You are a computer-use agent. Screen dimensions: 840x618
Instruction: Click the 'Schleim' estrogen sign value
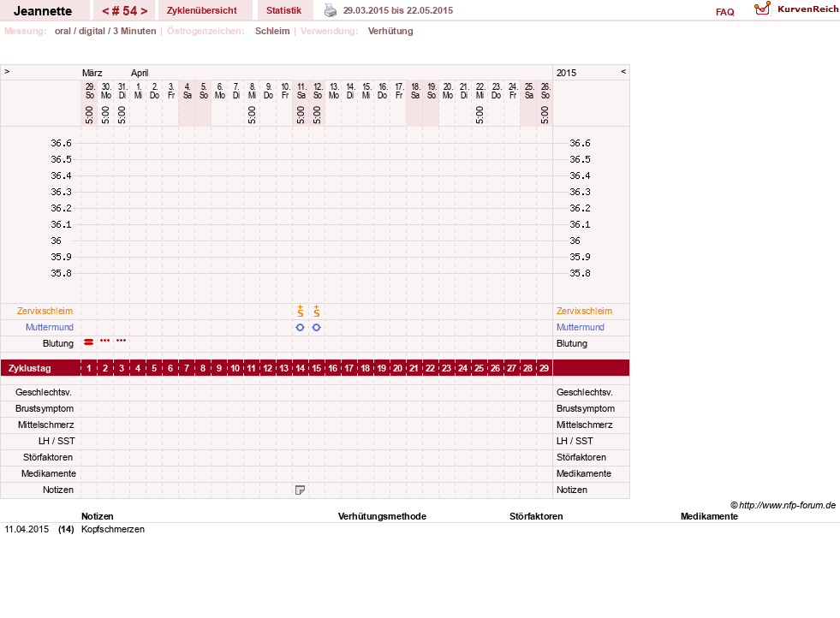272,31
